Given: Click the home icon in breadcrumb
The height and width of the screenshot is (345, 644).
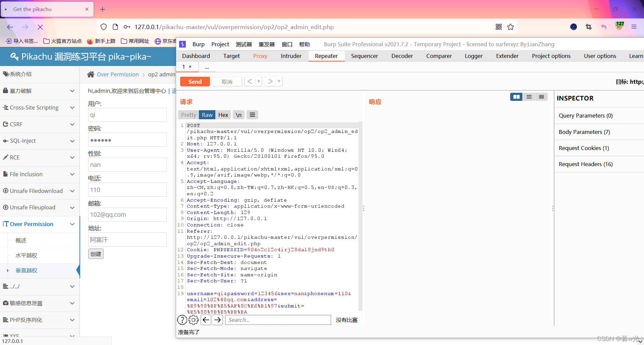Looking at the screenshot, I should click(91, 74).
